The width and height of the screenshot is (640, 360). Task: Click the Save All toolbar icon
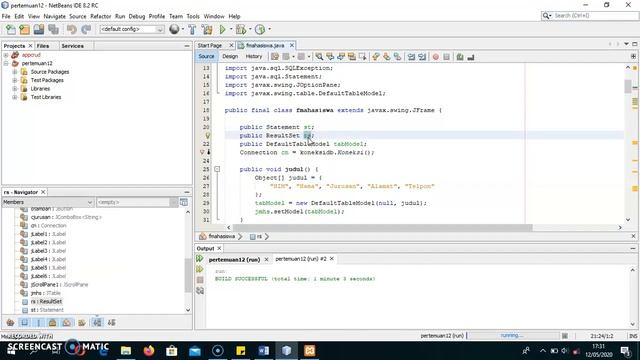point(53,29)
